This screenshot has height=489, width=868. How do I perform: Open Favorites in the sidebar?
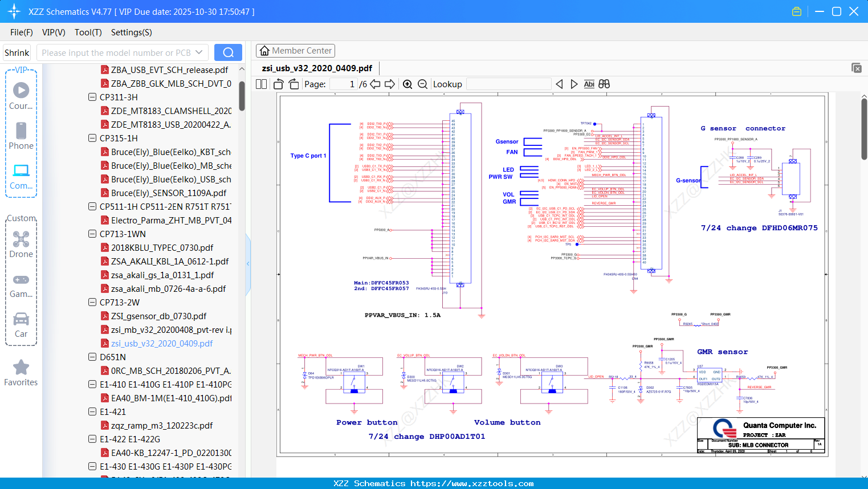tap(21, 373)
